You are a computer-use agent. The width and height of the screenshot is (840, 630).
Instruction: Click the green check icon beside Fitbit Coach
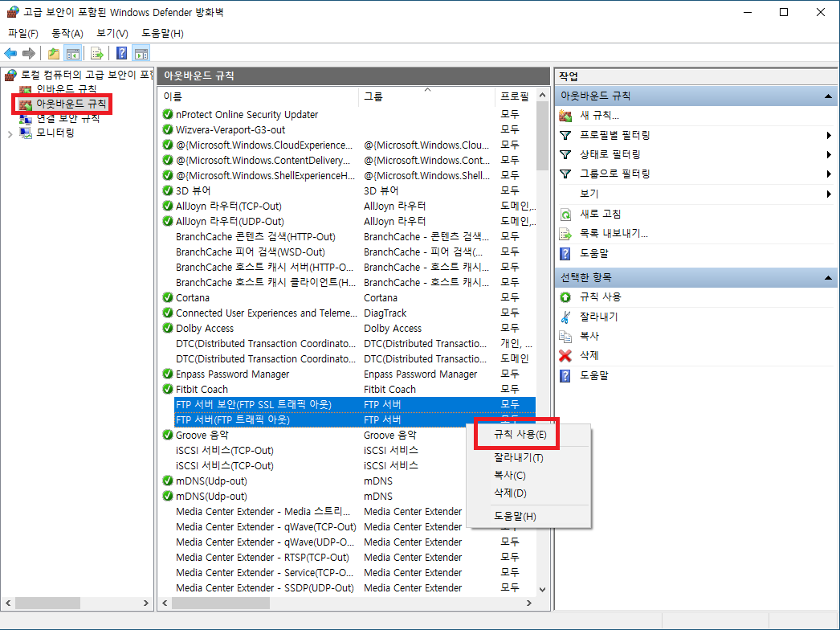tap(168, 389)
